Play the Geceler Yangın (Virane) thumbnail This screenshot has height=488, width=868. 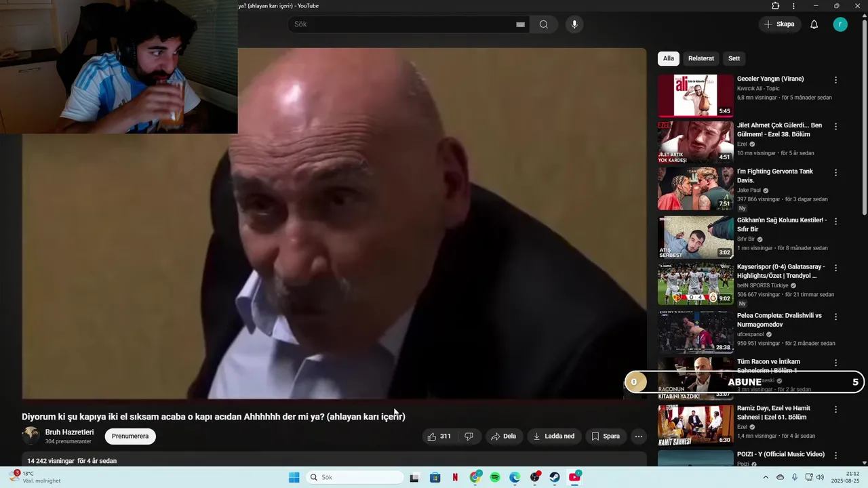pyautogui.click(x=696, y=96)
